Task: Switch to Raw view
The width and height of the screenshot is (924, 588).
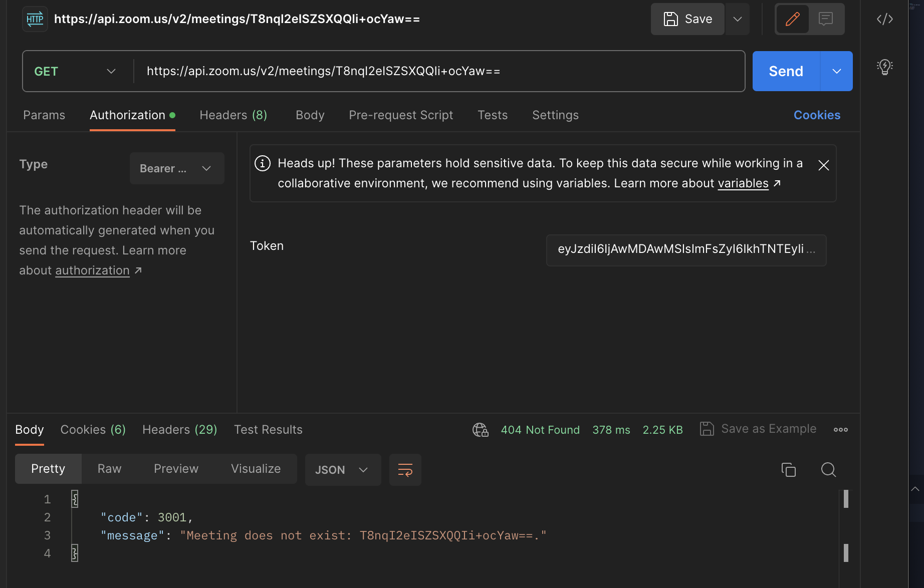Action: [x=109, y=469]
